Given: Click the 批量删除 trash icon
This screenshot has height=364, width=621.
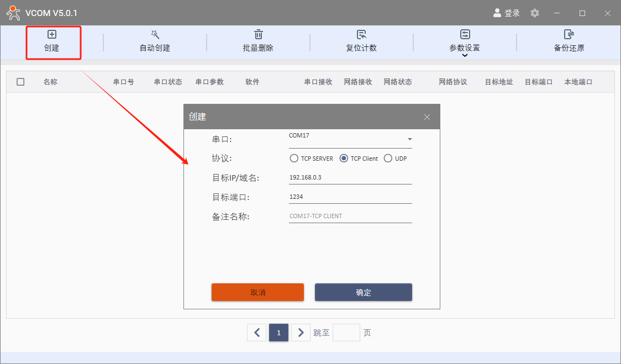Looking at the screenshot, I should 258,35.
